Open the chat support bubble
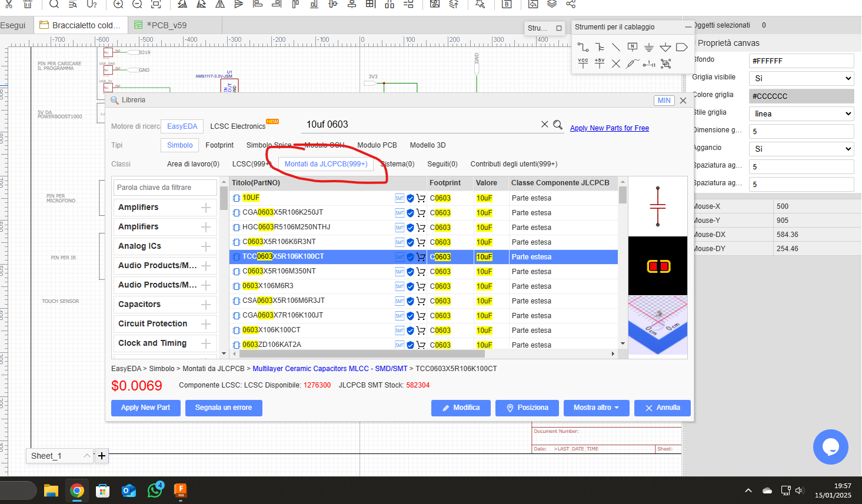Screen dimensions: 862x504 [x=831, y=447]
